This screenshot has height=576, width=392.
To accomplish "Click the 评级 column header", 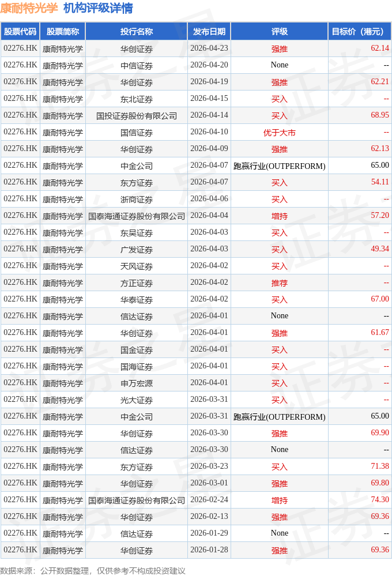I will click(279, 32).
